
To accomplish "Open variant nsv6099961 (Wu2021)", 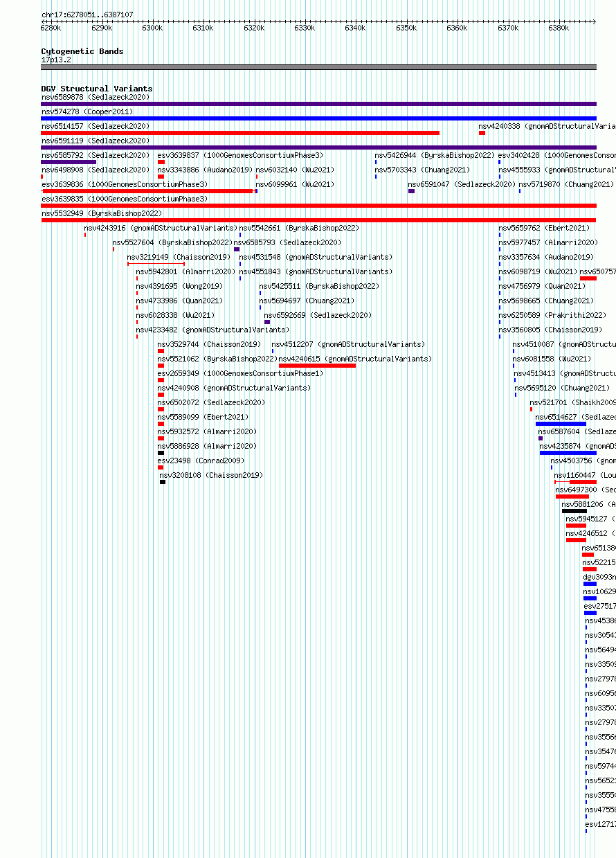I will 295,184.
